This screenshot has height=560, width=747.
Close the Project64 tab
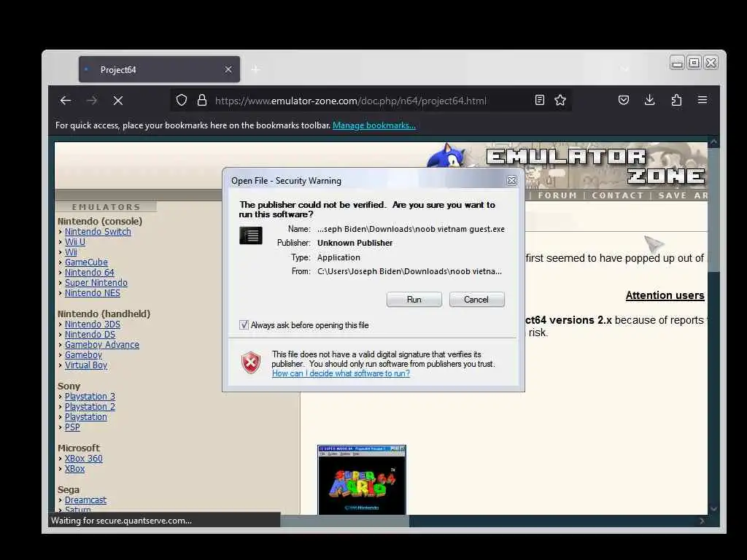click(x=228, y=69)
